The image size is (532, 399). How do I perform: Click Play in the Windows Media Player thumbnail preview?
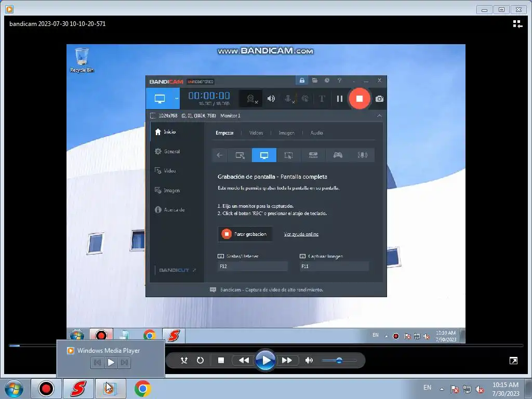(111, 362)
